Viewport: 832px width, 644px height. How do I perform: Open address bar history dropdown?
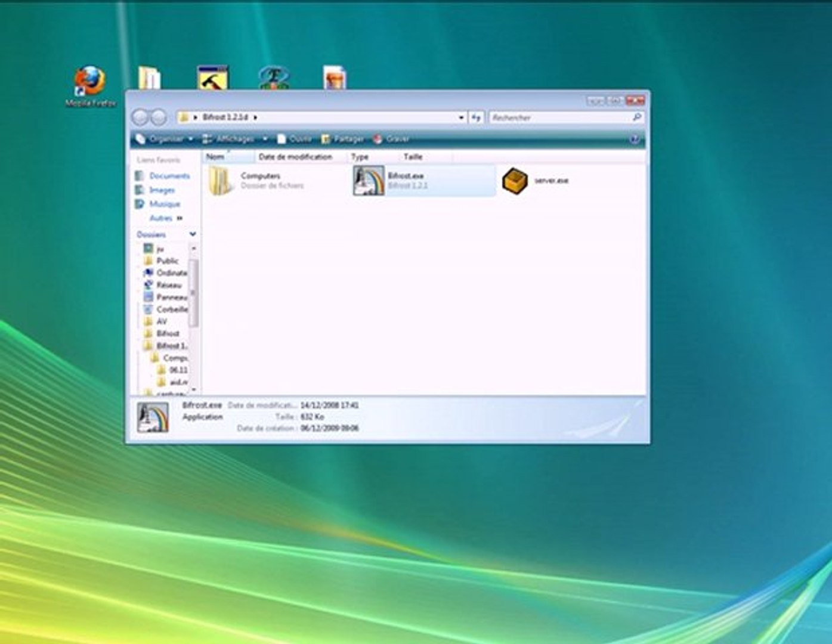click(x=461, y=117)
